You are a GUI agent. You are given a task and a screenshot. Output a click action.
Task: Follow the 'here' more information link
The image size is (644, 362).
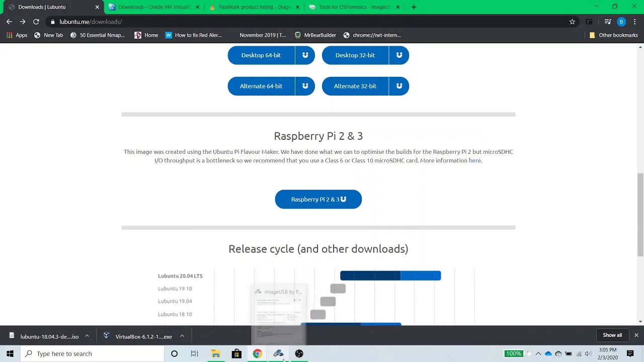coord(474,160)
